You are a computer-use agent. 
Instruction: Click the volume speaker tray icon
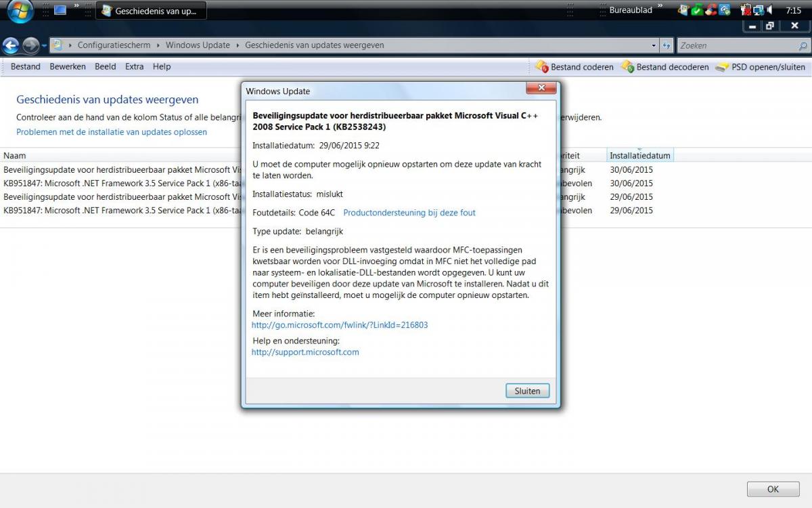tap(770, 10)
